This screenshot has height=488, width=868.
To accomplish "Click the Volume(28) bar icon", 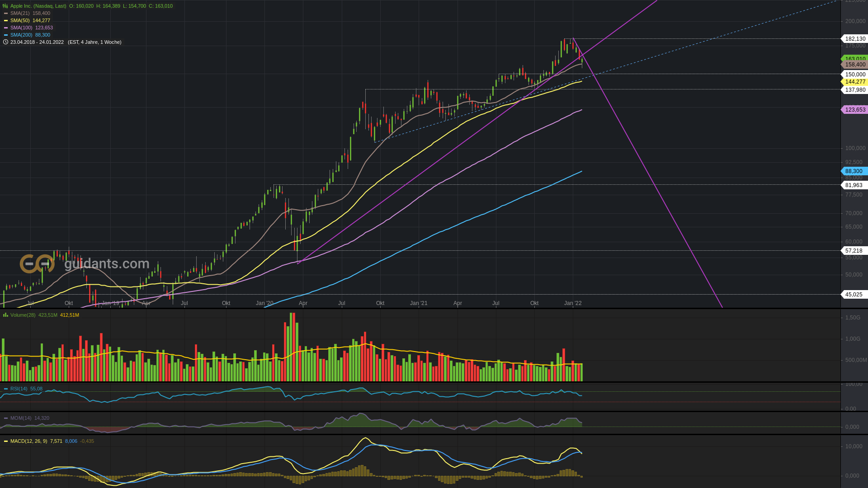I will click(5, 315).
